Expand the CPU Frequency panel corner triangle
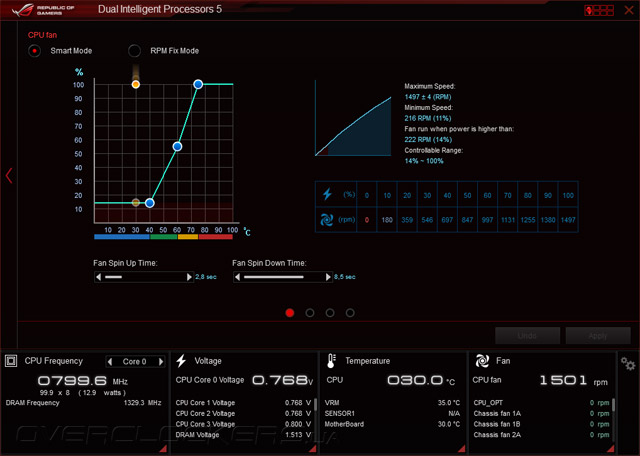This screenshot has width=640, height=456. tap(163, 449)
